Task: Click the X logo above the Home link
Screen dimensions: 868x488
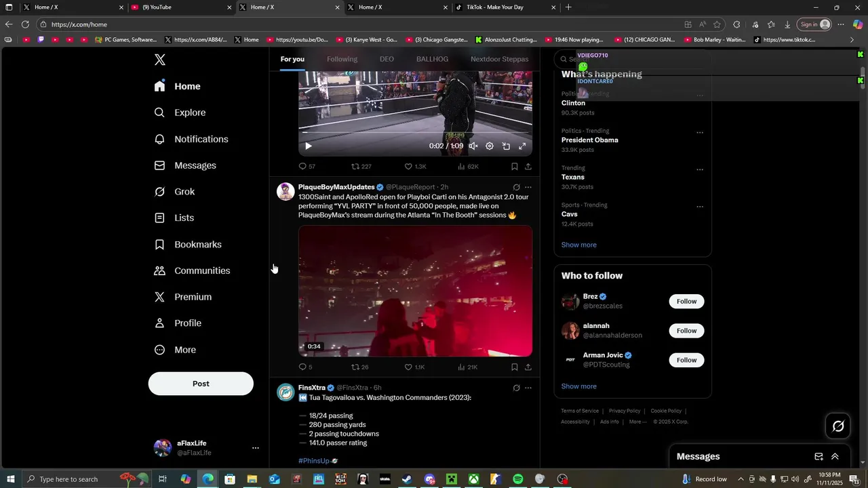Action: coord(160,60)
